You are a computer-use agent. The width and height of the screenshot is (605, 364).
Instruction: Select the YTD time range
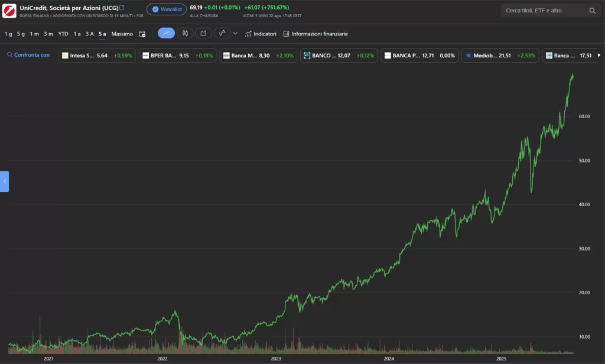[63, 34]
